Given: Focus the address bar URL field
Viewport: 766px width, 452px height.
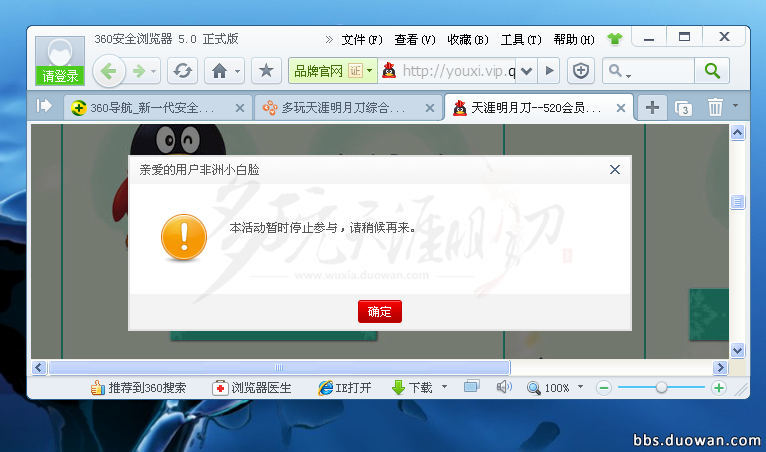Looking at the screenshot, I should (x=458, y=71).
